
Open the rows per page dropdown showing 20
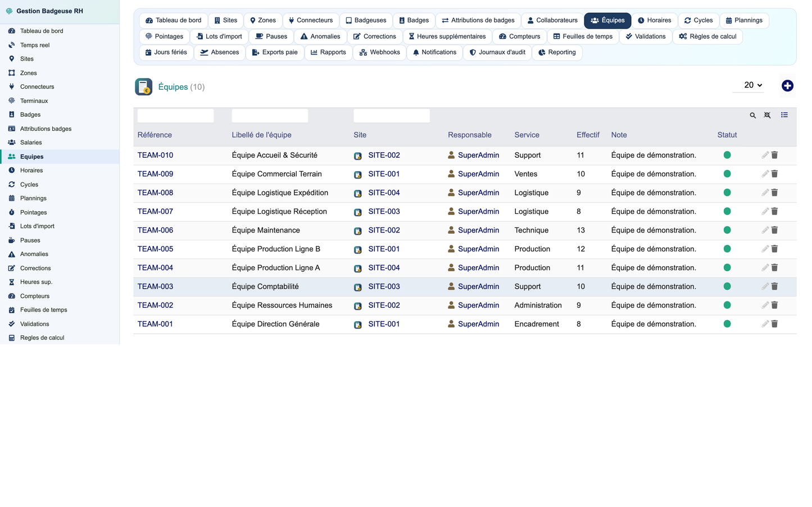(748, 85)
